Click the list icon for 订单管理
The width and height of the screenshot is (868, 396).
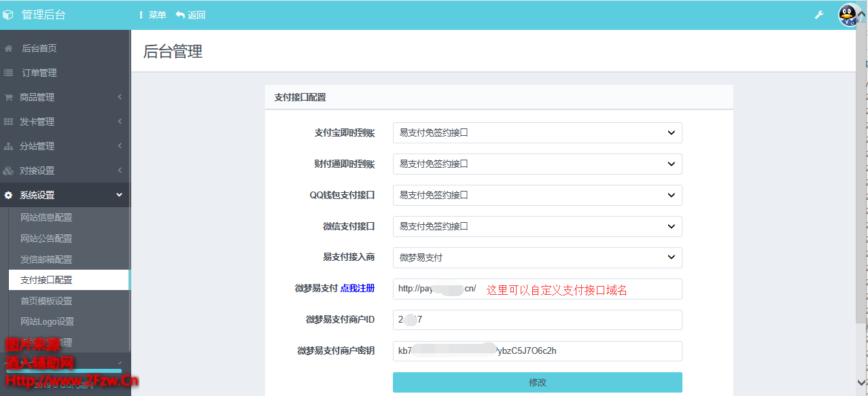click(9, 73)
